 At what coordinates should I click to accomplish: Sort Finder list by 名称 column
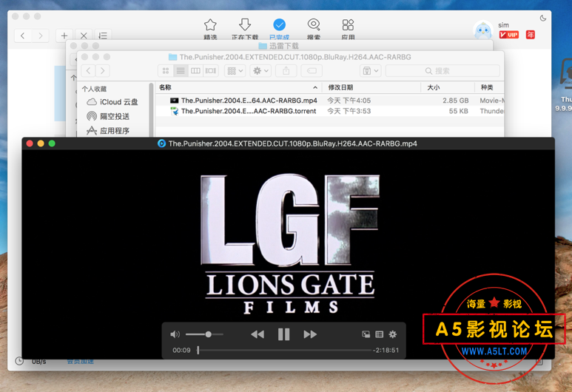click(x=238, y=87)
